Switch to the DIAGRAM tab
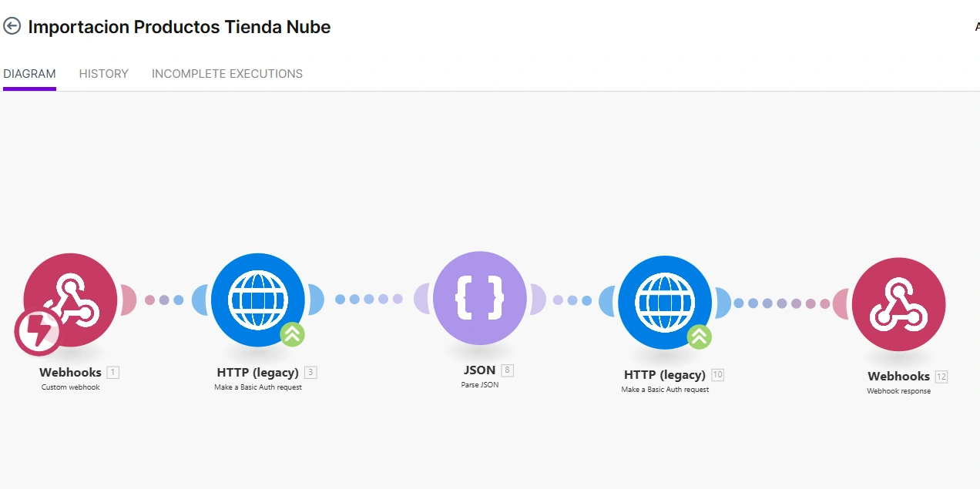Image resolution: width=980 pixels, height=489 pixels. click(x=29, y=74)
